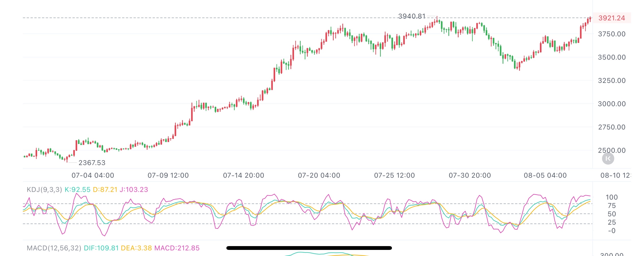The height and width of the screenshot is (256, 644).
Task: Click the 08-05 04:00 time axis label
Action: (545, 175)
